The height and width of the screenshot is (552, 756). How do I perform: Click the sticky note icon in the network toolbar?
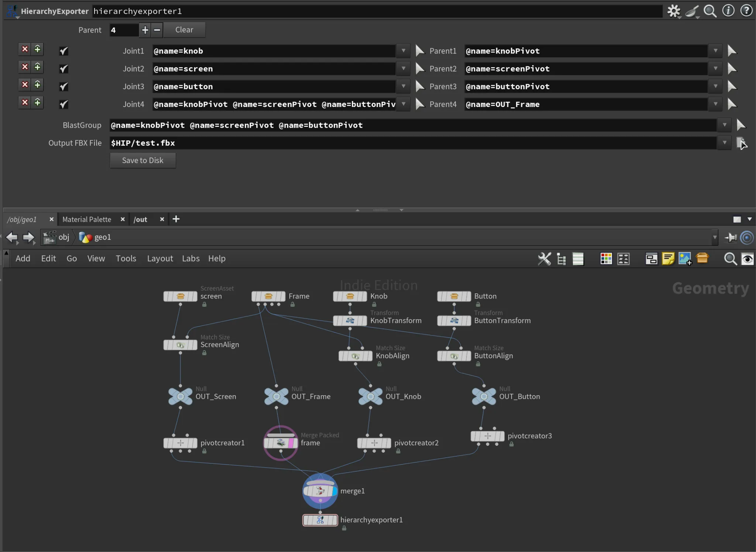pos(668,259)
